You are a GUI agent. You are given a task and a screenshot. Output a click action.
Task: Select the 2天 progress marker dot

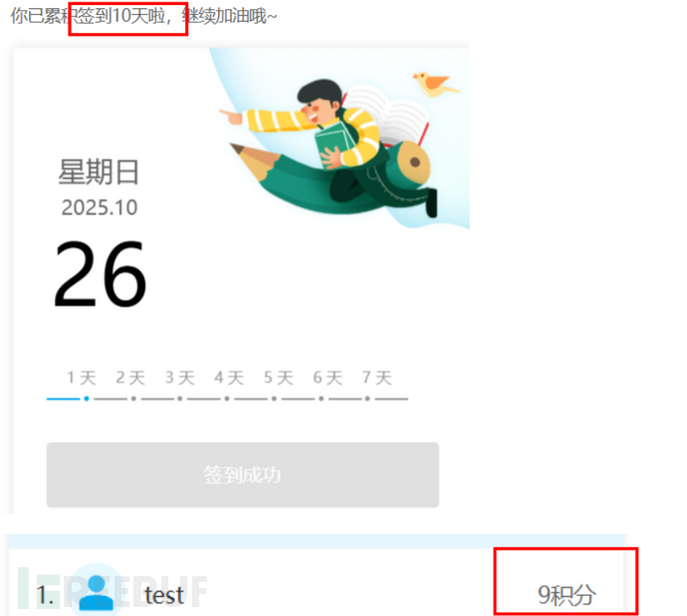(133, 398)
